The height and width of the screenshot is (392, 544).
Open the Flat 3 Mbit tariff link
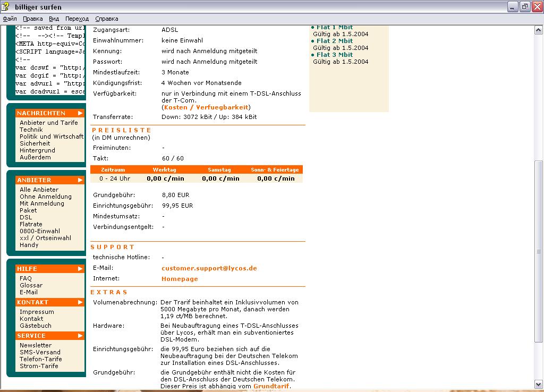(335, 55)
